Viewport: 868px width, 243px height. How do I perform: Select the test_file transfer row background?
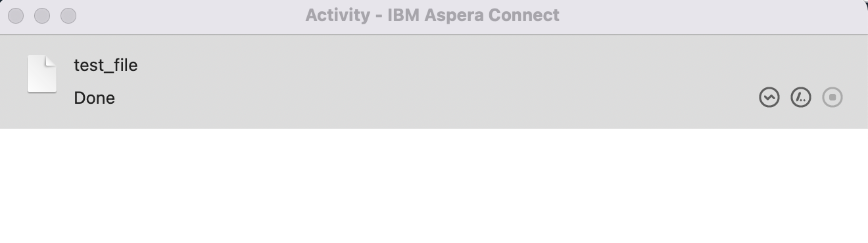click(434, 81)
